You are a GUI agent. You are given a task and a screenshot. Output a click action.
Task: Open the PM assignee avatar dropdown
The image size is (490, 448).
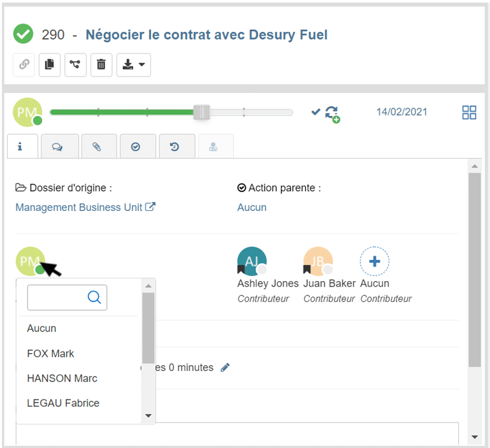pyautogui.click(x=31, y=261)
